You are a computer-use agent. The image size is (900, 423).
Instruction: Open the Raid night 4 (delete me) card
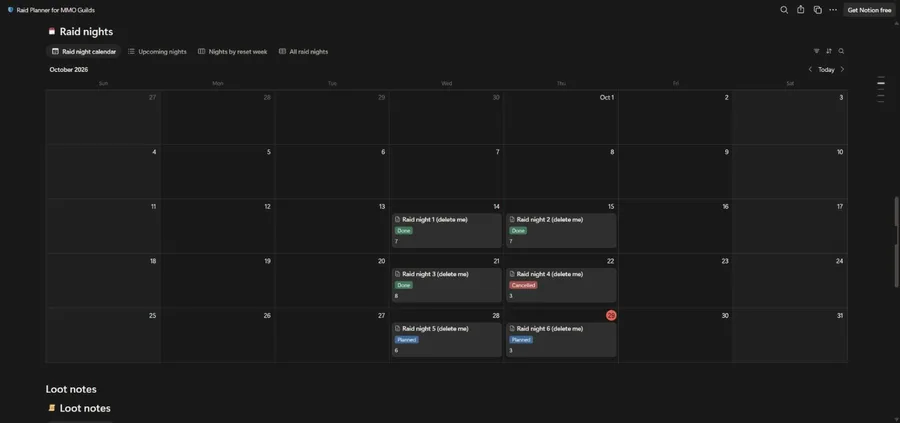561,285
